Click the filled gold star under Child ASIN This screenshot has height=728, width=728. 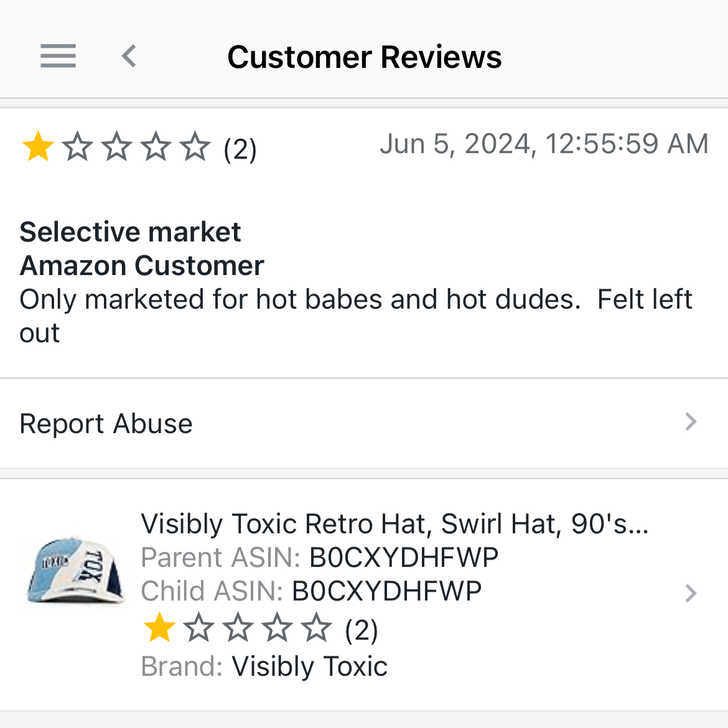[x=159, y=628]
